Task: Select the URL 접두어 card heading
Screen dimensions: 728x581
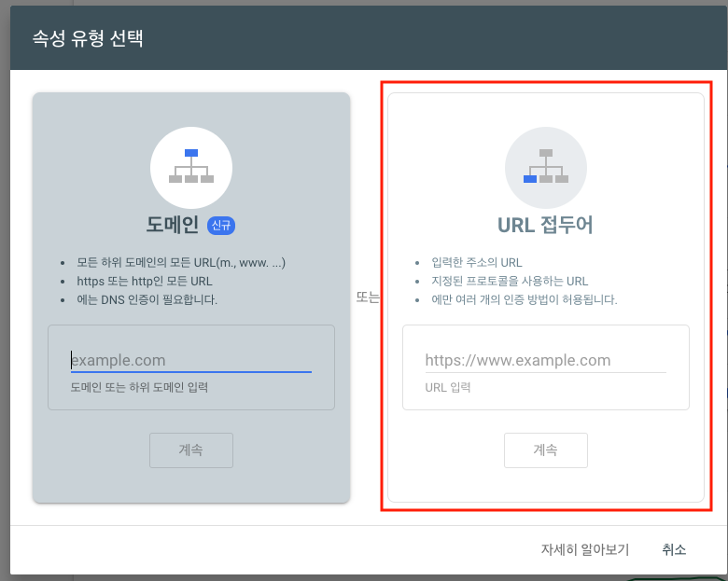Action: pos(545,225)
